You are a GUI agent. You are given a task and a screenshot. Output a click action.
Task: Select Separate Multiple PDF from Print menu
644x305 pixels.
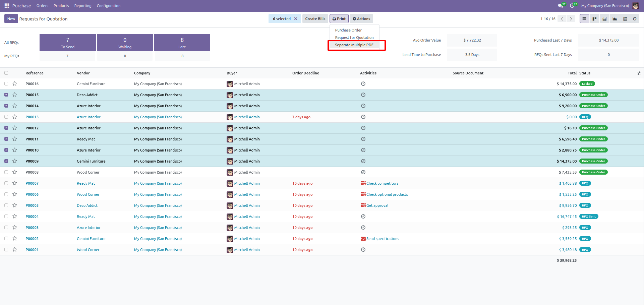354,45
